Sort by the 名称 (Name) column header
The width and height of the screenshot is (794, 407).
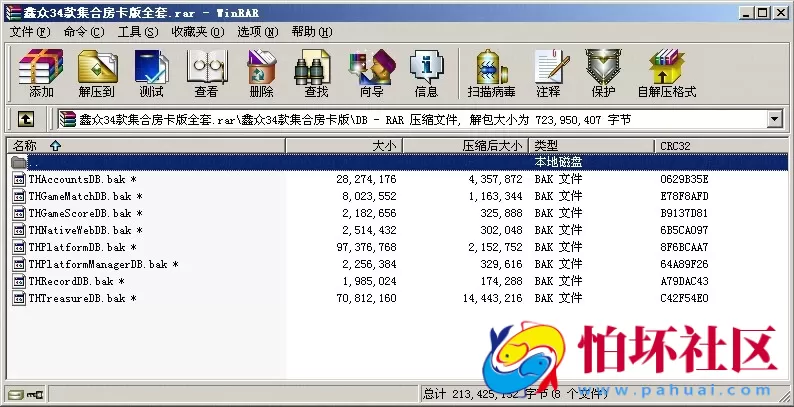coord(146,146)
